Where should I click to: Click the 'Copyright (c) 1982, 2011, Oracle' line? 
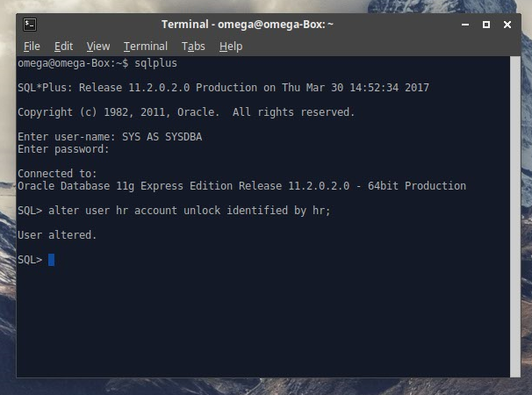coord(186,112)
